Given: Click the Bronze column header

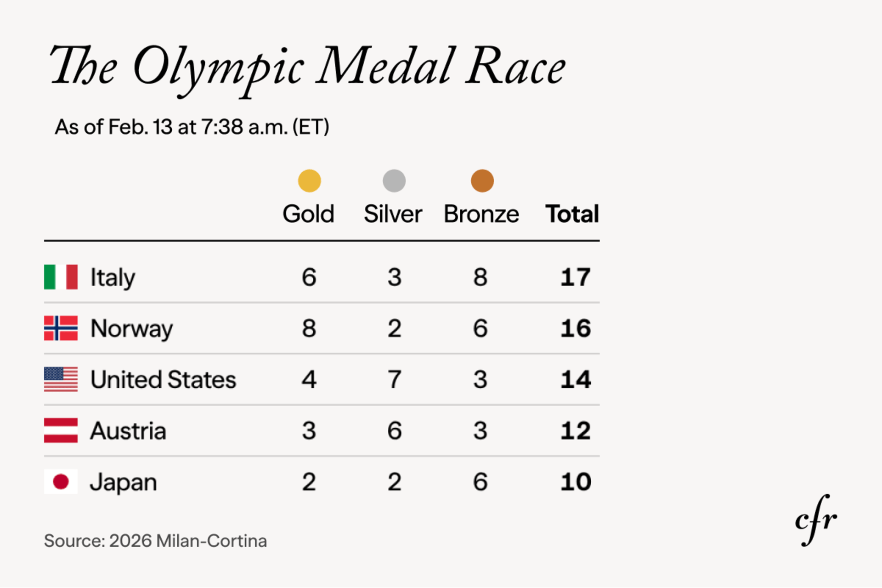Looking at the screenshot, I should point(481,214).
